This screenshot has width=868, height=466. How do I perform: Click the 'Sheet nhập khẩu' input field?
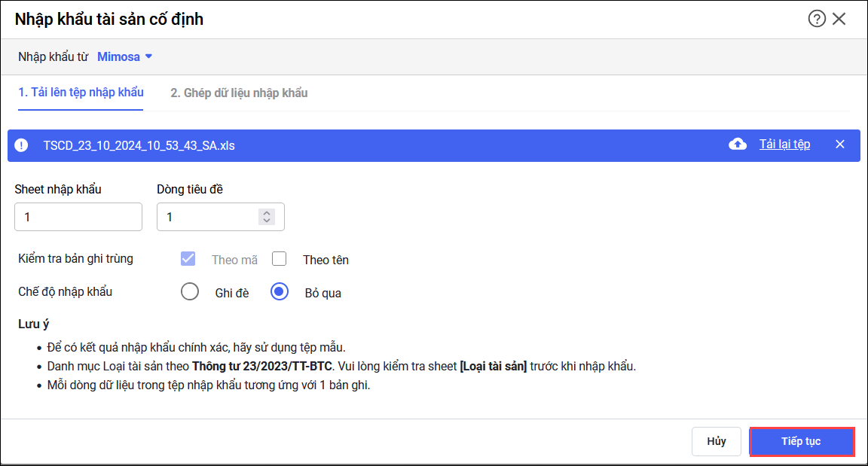point(78,217)
